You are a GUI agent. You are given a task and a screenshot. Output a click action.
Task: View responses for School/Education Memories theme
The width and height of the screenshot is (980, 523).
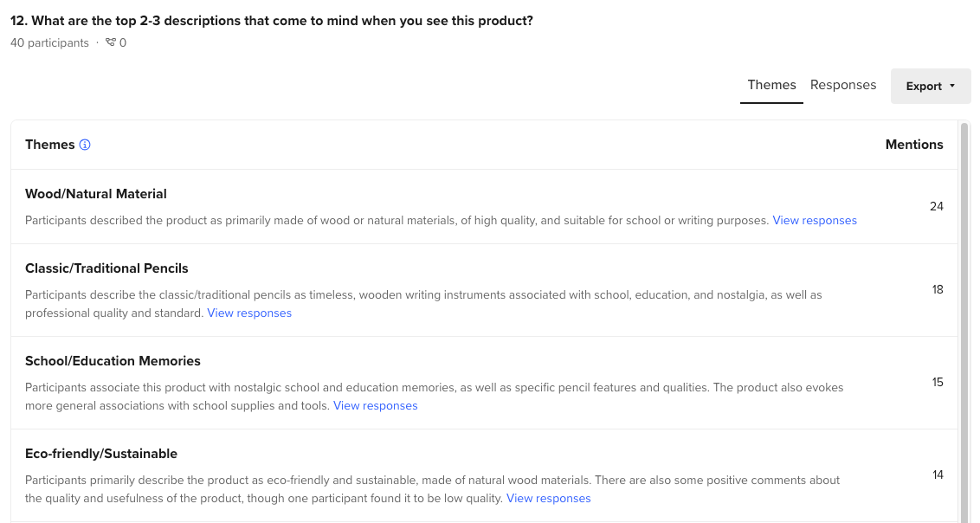pyautogui.click(x=375, y=405)
